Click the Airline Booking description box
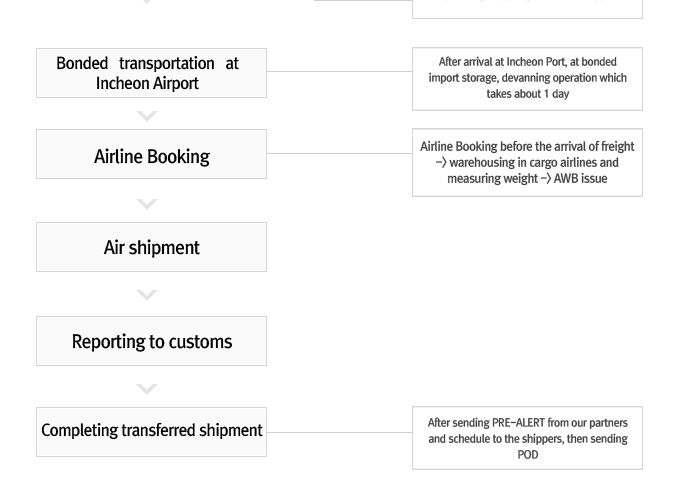The image size is (700, 488). (527, 163)
